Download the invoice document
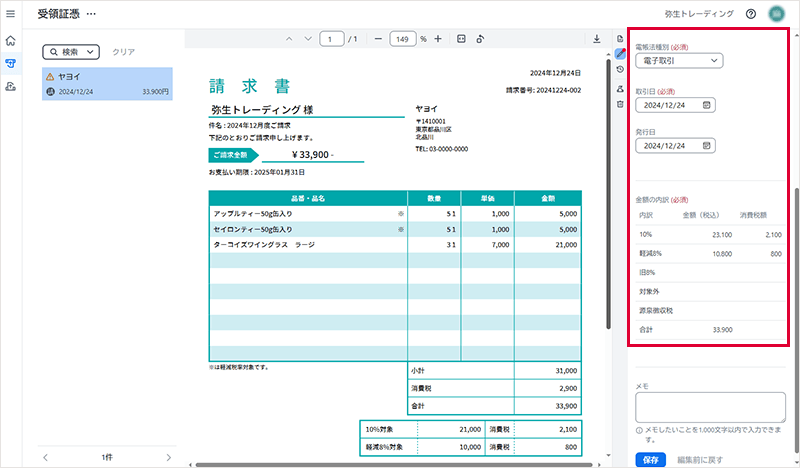The image size is (800, 468). pos(596,39)
